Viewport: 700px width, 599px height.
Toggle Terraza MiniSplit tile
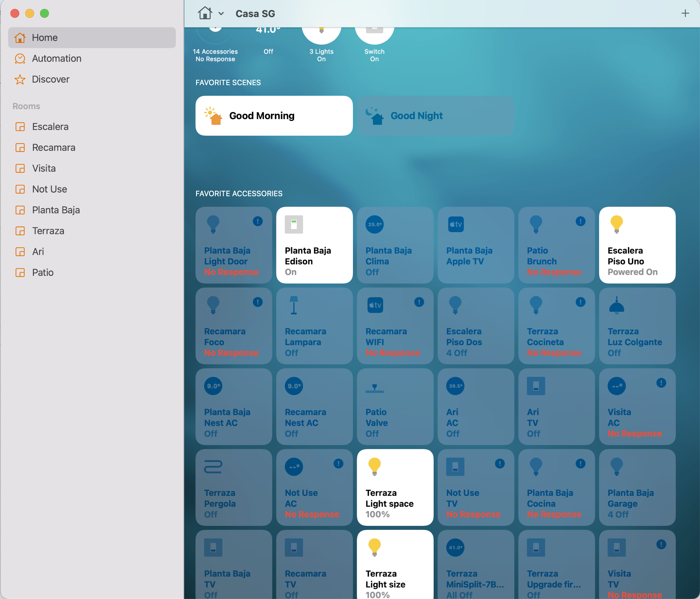click(476, 565)
